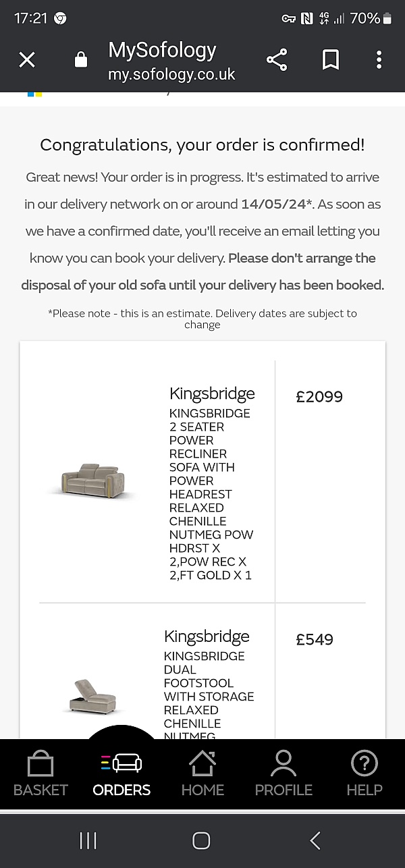Bookmark this page
Screen dimensions: 405x868
click(331, 60)
